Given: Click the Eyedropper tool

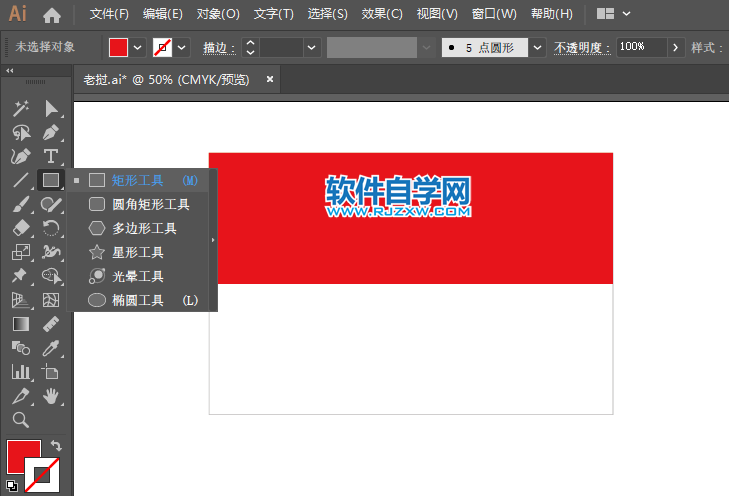Looking at the screenshot, I should pos(51,348).
